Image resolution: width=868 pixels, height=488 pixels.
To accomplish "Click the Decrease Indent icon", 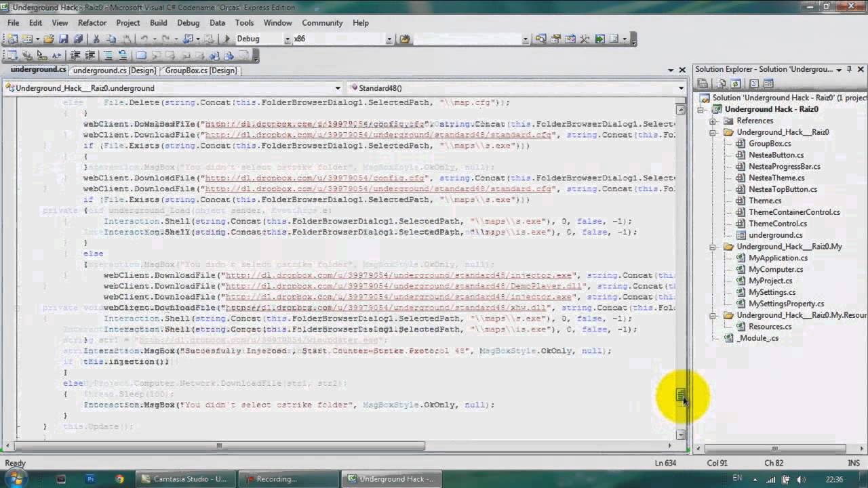I will pyautogui.click(x=75, y=55).
